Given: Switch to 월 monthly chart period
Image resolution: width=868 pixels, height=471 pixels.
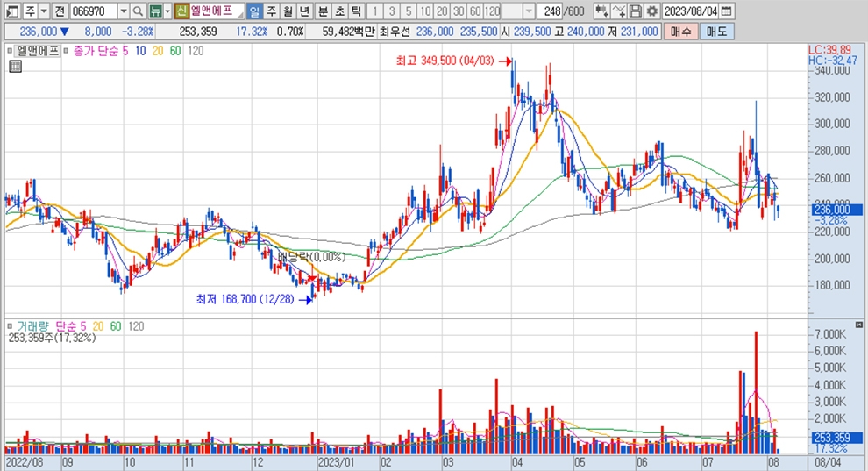Looking at the screenshot, I should click(288, 11).
